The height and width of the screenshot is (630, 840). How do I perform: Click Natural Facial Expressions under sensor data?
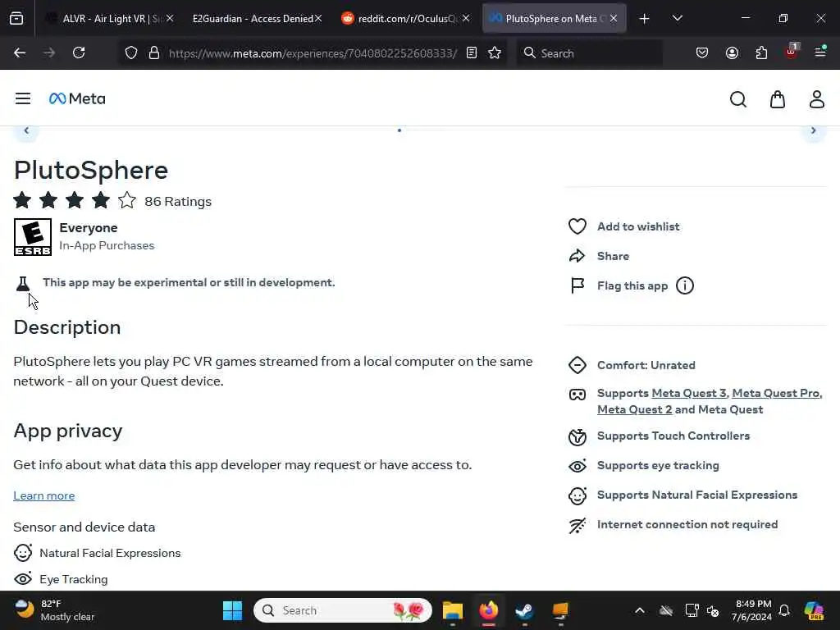[x=110, y=553]
